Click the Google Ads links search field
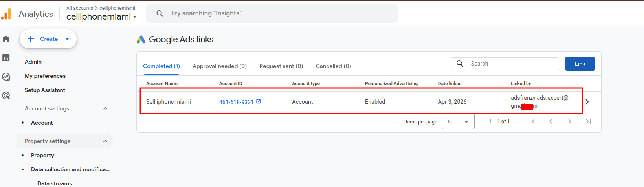The image size is (644, 187). point(511,64)
